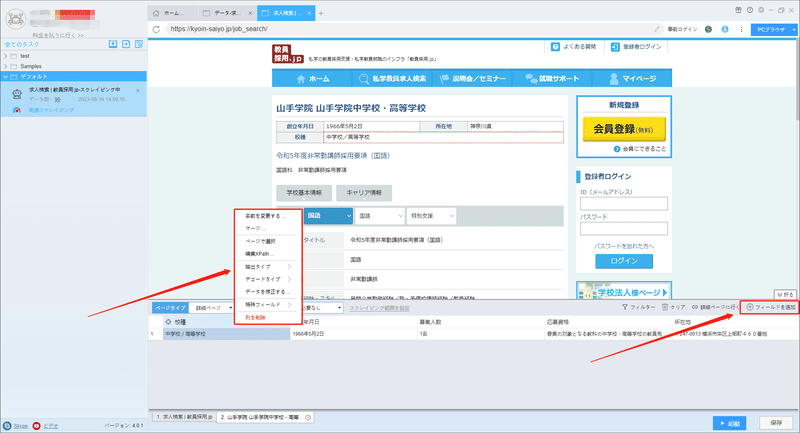Open the settings gear in title bar

coord(761,10)
